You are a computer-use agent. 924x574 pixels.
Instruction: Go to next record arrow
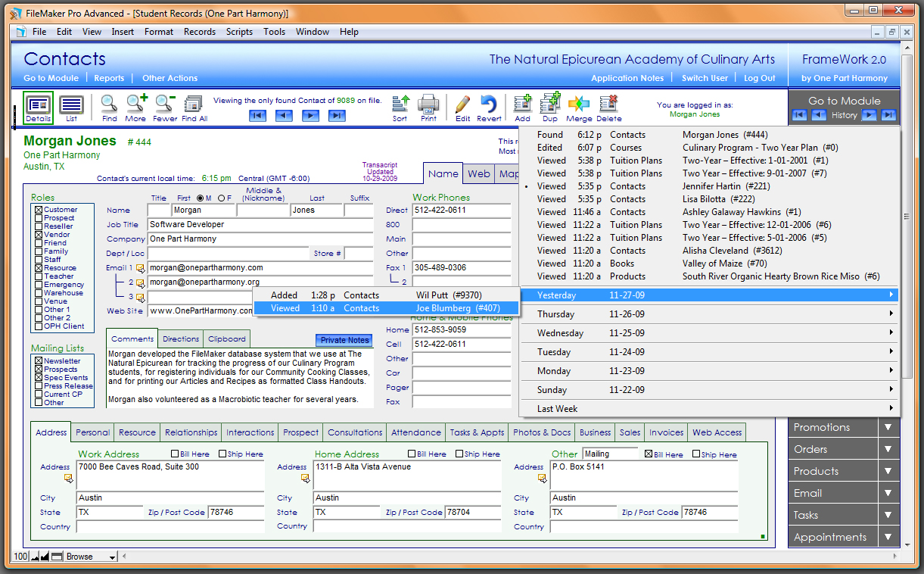click(310, 116)
